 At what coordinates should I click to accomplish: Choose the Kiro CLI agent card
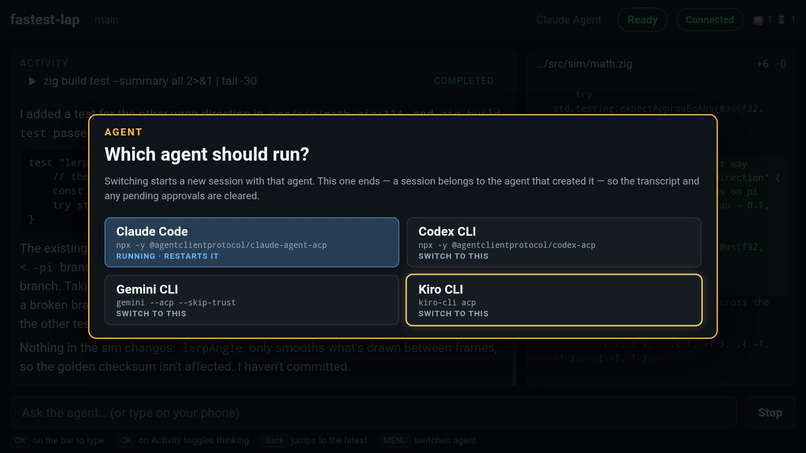pos(554,300)
